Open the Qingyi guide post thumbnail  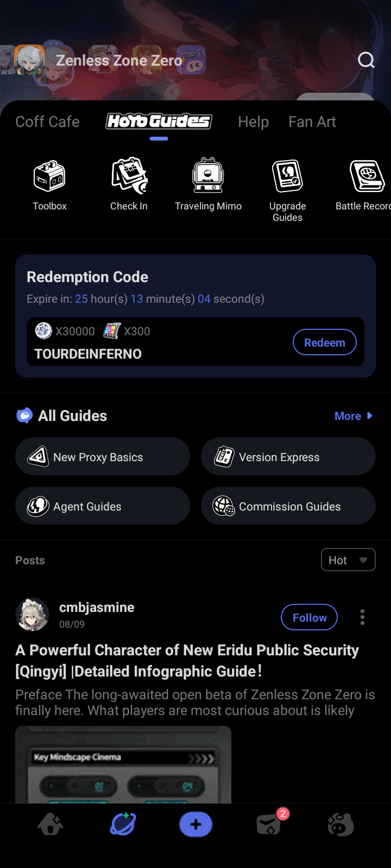coord(123,765)
